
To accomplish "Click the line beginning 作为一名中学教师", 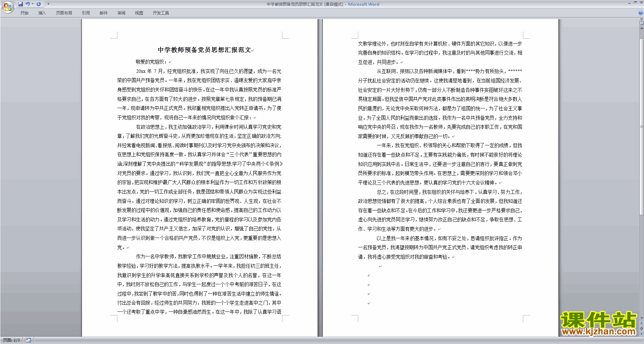I will [x=209, y=256].
